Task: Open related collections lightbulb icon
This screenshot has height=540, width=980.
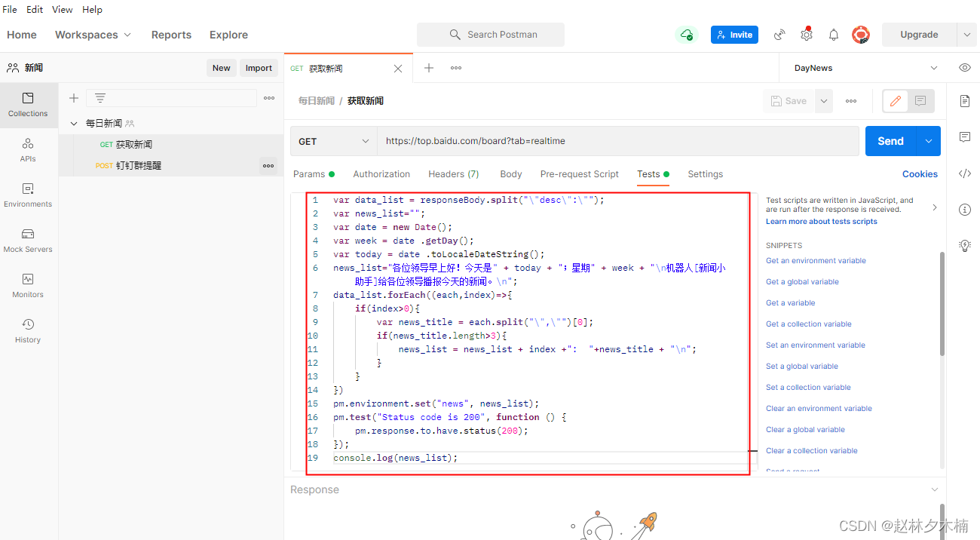Action: (x=964, y=246)
